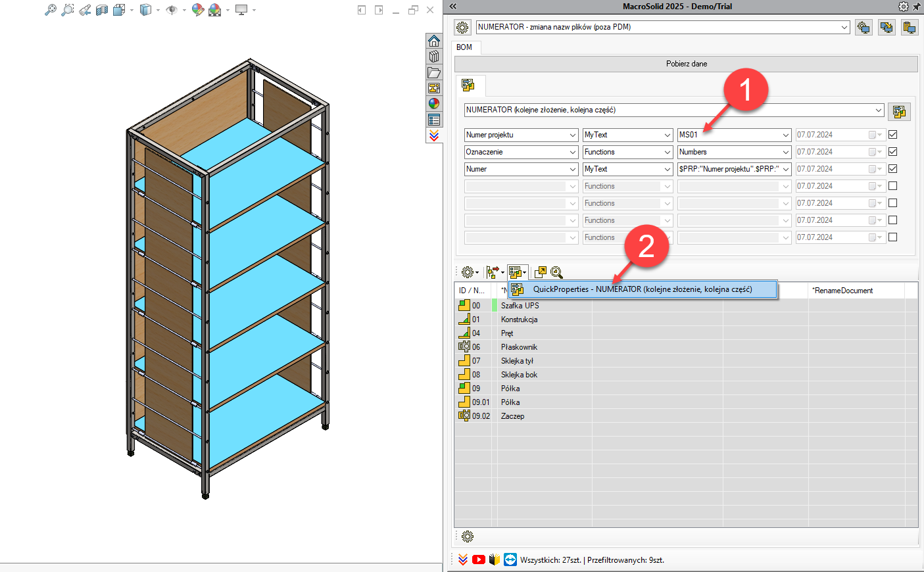The width and height of the screenshot is (924, 572).
Task: Click the View Settings monitor icon
Action: (x=241, y=10)
